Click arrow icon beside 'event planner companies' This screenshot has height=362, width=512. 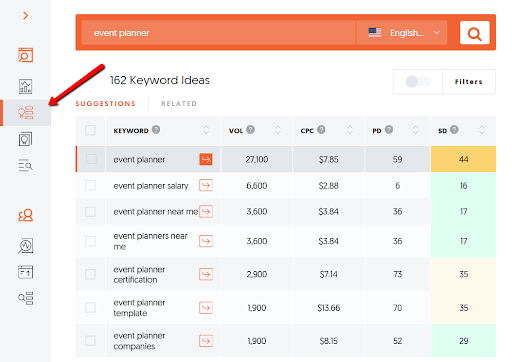click(x=206, y=341)
